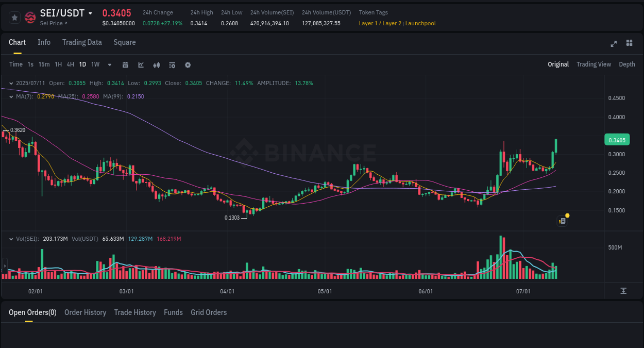644x348 pixels.
Task: Click the green 0.3405 price label
Action: [x=617, y=139]
